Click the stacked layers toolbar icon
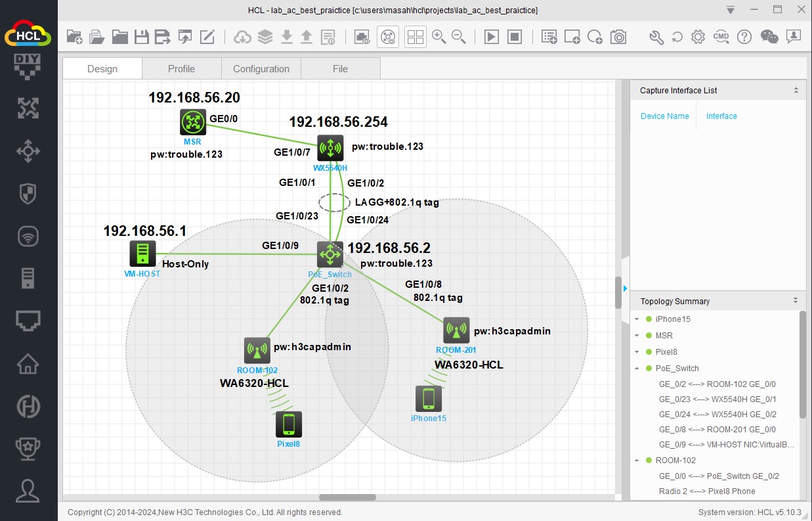The width and height of the screenshot is (812, 521). coord(265,37)
